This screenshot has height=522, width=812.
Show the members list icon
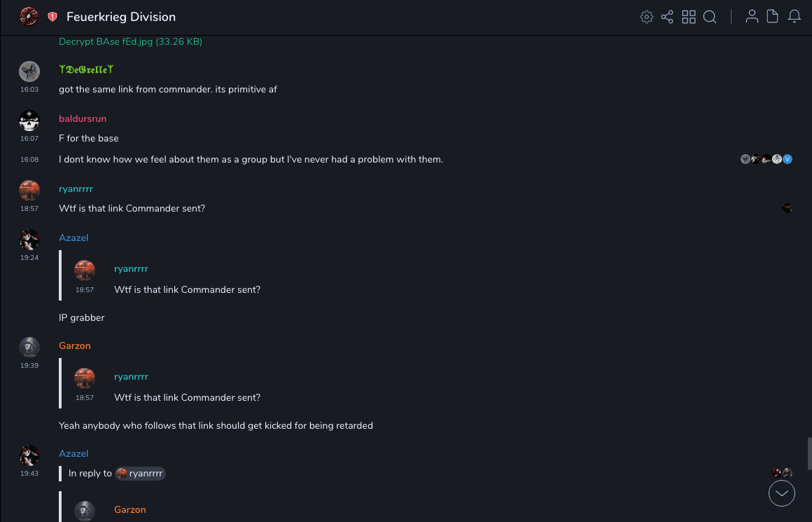pyautogui.click(x=752, y=17)
